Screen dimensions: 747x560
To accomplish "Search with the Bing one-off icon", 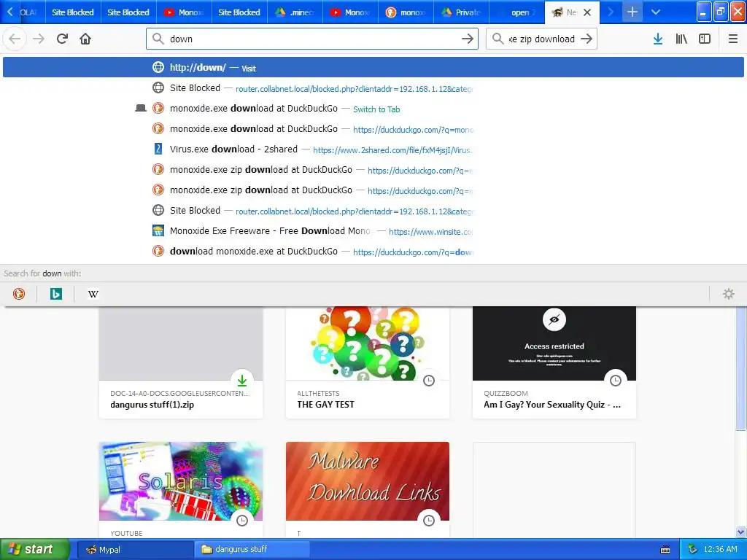I will 55,294.
